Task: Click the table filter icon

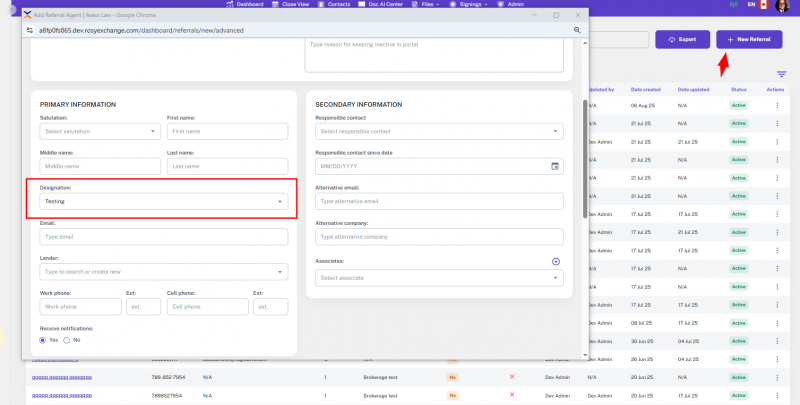Action: [781, 75]
